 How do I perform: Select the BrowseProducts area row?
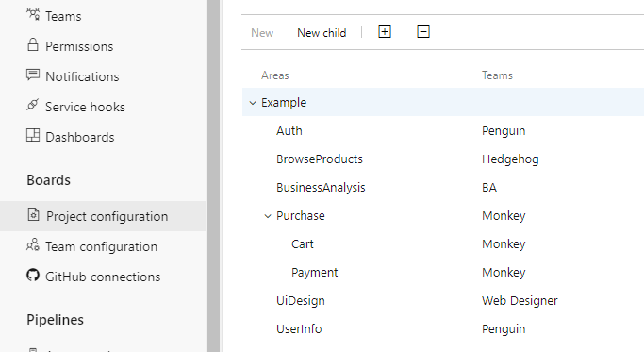click(x=443, y=159)
